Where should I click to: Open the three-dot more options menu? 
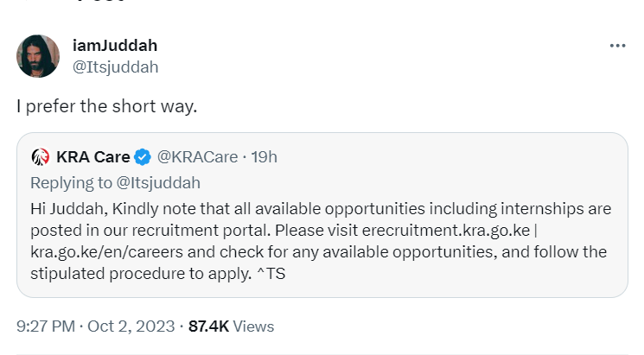[x=616, y=46]
